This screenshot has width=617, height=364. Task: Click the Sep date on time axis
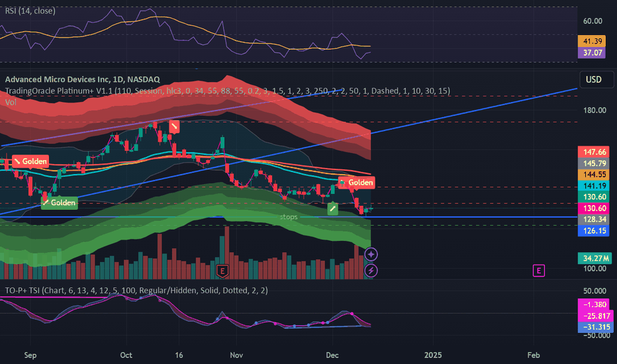click(x=30, y=355)
